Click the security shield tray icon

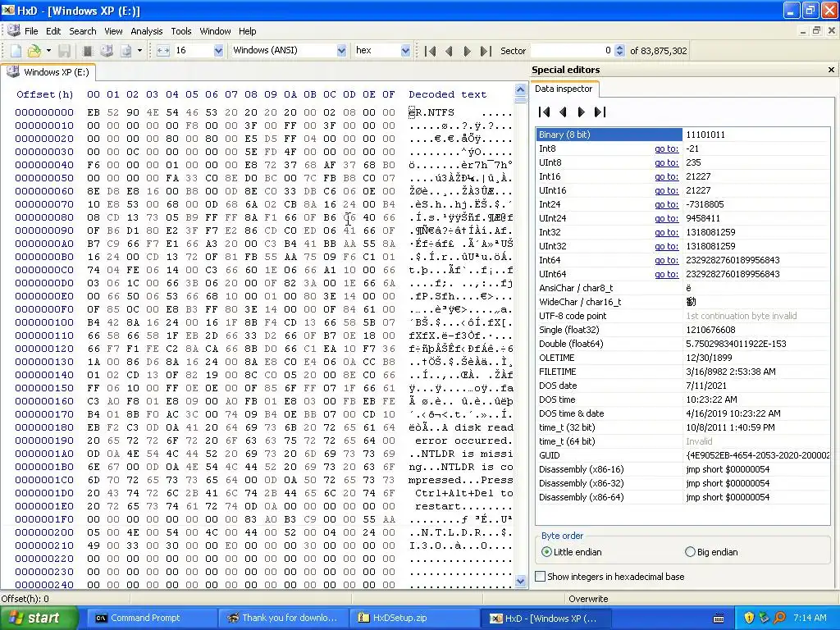coord(749,618)
